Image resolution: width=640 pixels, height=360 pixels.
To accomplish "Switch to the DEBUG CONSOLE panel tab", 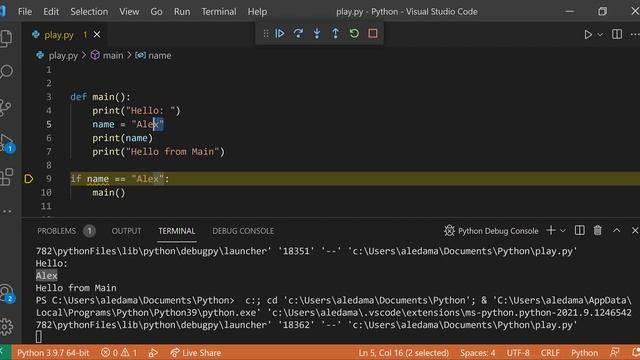I will (x=243, y=231).
